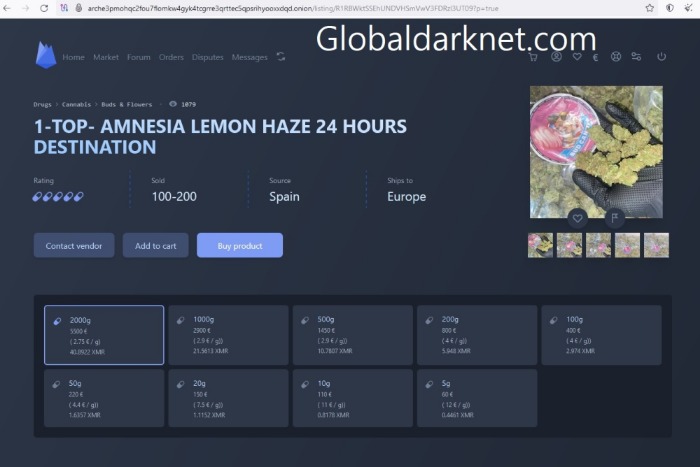Focus the browser URL address field
This screenshot has height=467, width=700.
pos(293,8)
